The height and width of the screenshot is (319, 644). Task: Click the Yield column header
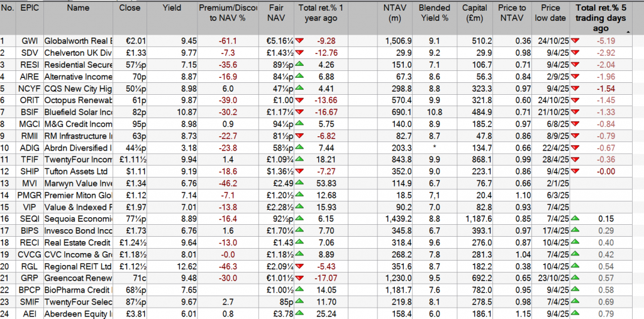[x=171, y=8]
